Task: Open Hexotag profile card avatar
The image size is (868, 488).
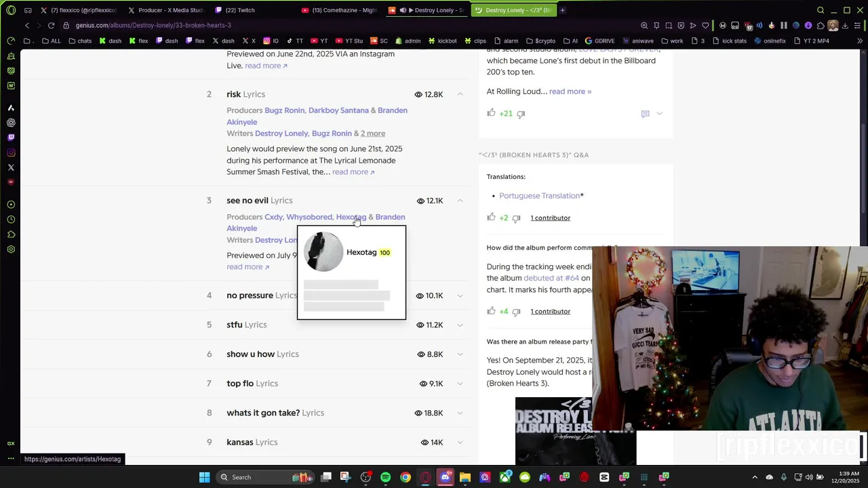Action: click(x=323, y=252)
